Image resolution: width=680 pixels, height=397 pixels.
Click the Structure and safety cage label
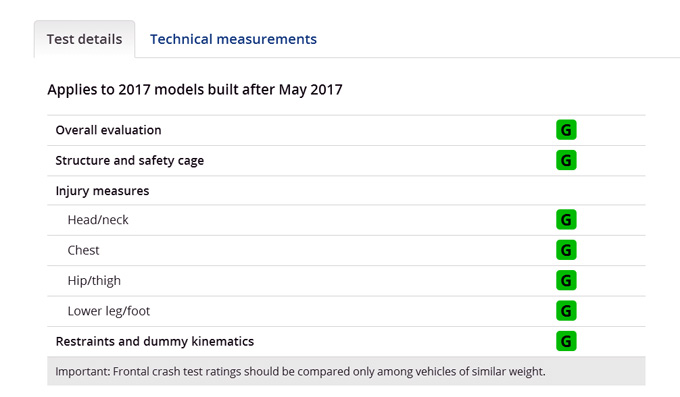[130, 161]
